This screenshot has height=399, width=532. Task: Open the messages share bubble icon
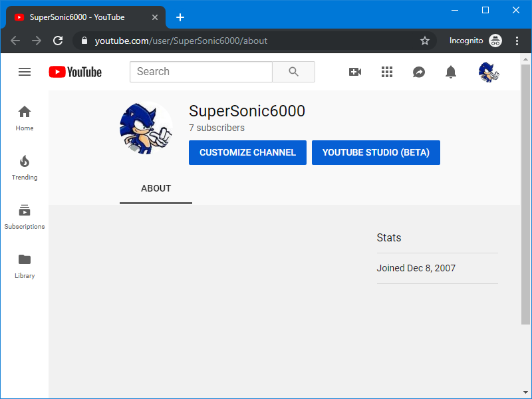[419, 72]
